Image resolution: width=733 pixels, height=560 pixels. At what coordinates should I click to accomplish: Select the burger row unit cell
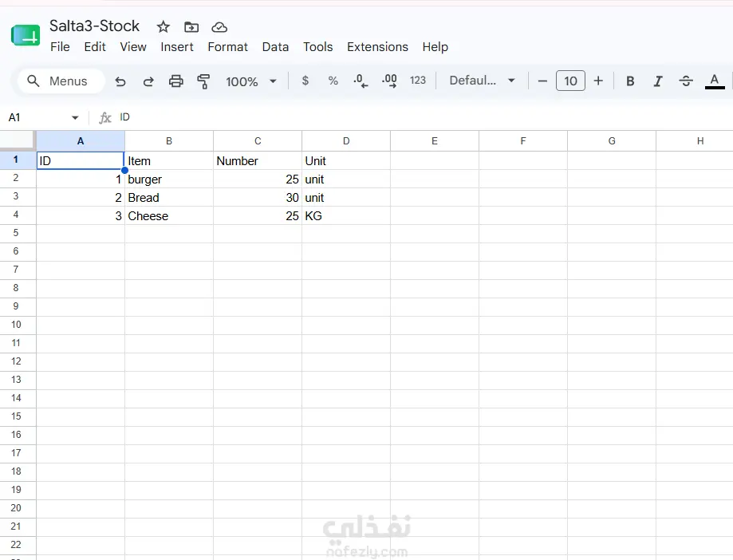346,179
